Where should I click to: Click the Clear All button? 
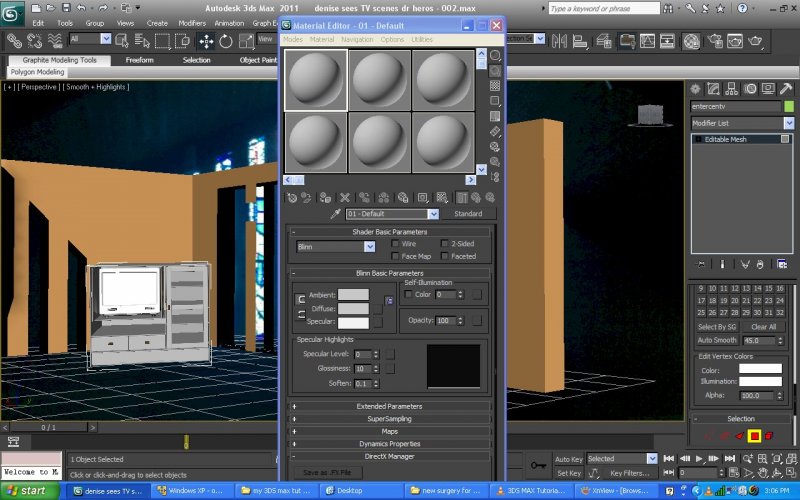click(763, 327)
